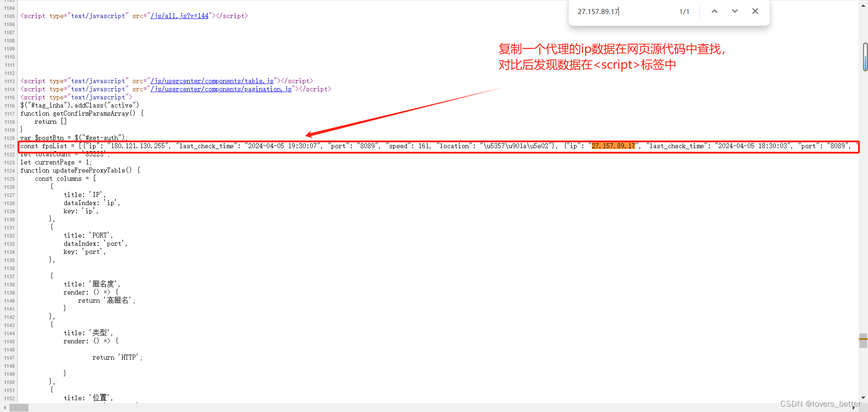
Task: Click "title: '匿名度'," line
Action: [92, 284]
